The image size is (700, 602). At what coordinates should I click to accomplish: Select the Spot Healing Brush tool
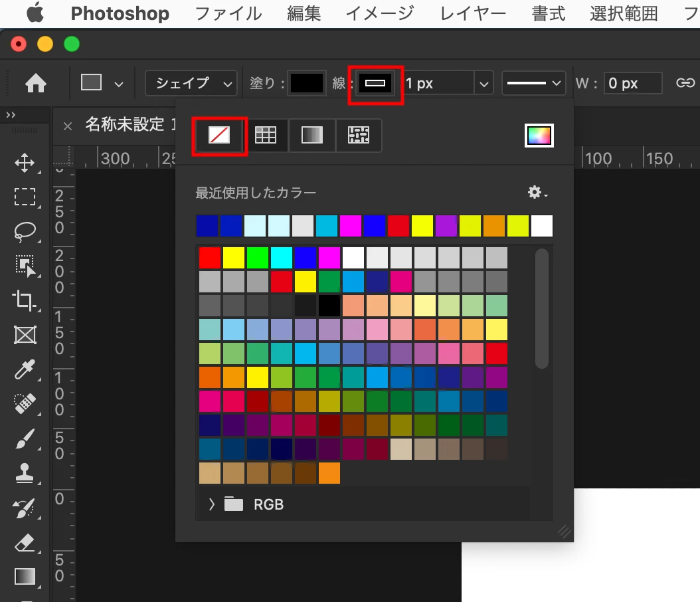(x=25, y=404)
